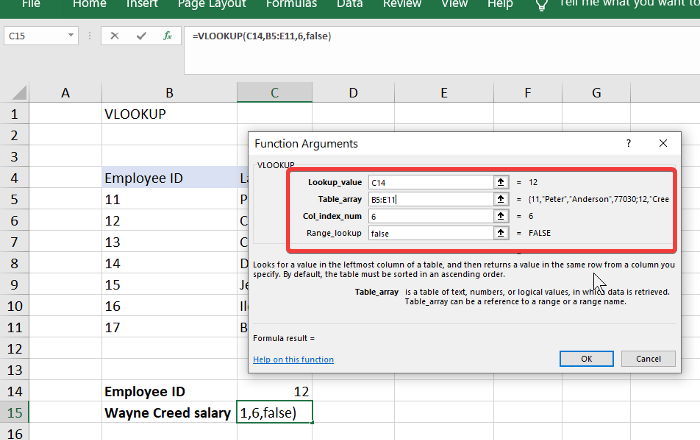Click the Col_index_num input field
Image resolution: width=700 pixels, height=440 pixels.
pyautogui.click(x=430, y=216)
